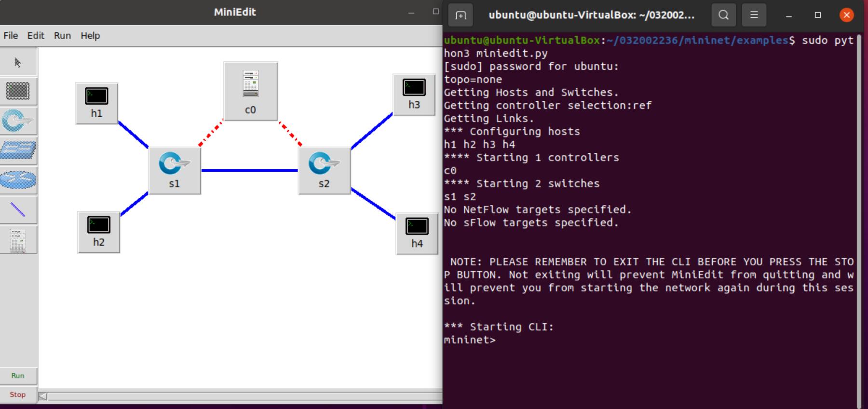Click the blue link between s2 and h3

point(372,131)
